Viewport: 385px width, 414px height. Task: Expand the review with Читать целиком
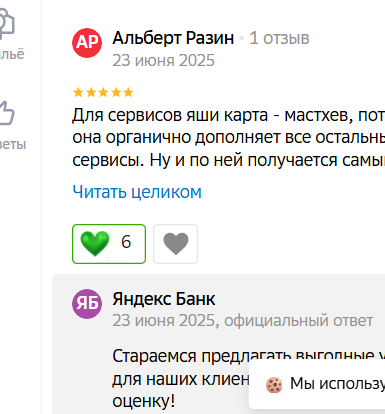click(x=137, y=192)
